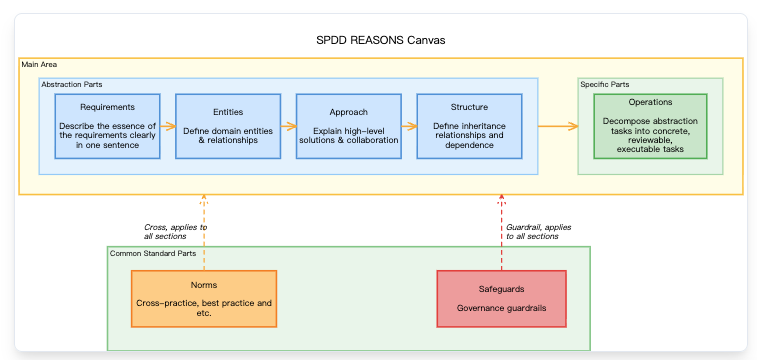Viewport: 757px width, 360px height.
Task: Click 'Governance guardrails' text
Action: click(502, 308)
